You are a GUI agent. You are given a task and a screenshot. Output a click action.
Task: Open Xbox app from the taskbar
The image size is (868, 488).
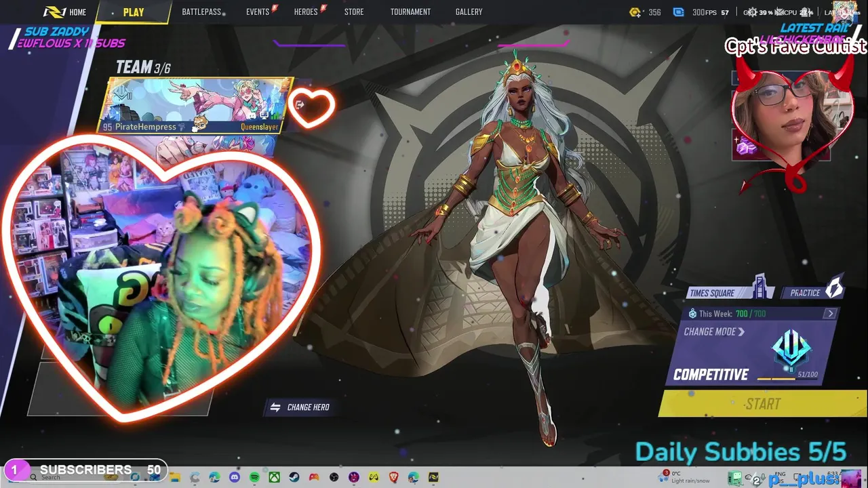tap(274, 477)
